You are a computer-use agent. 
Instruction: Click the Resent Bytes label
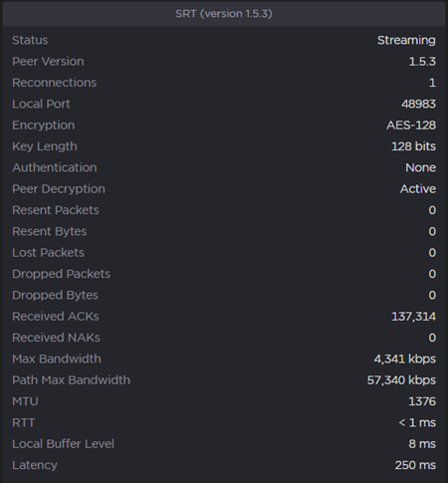tap(50, 231)
